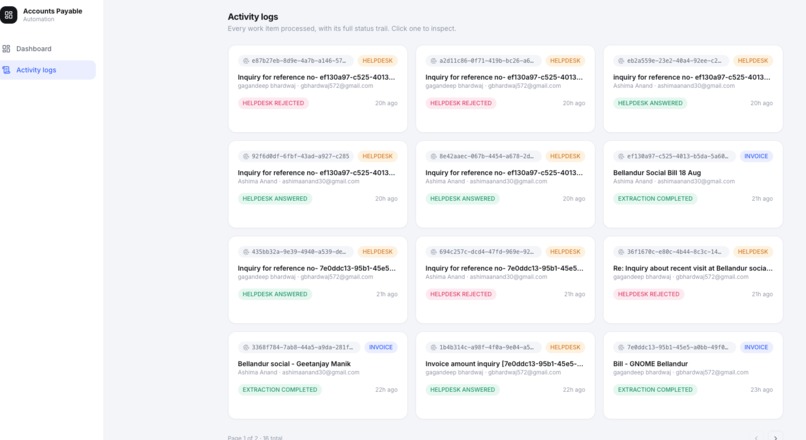Screen dimensions: 806x440
Task: Click the HELPDESK badge on the 36f1670c card
Action: click(x=753, y=252)
